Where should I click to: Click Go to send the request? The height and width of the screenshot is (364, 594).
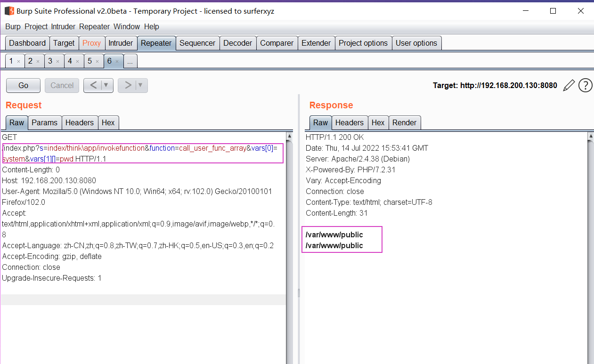(x=23, y=85)
